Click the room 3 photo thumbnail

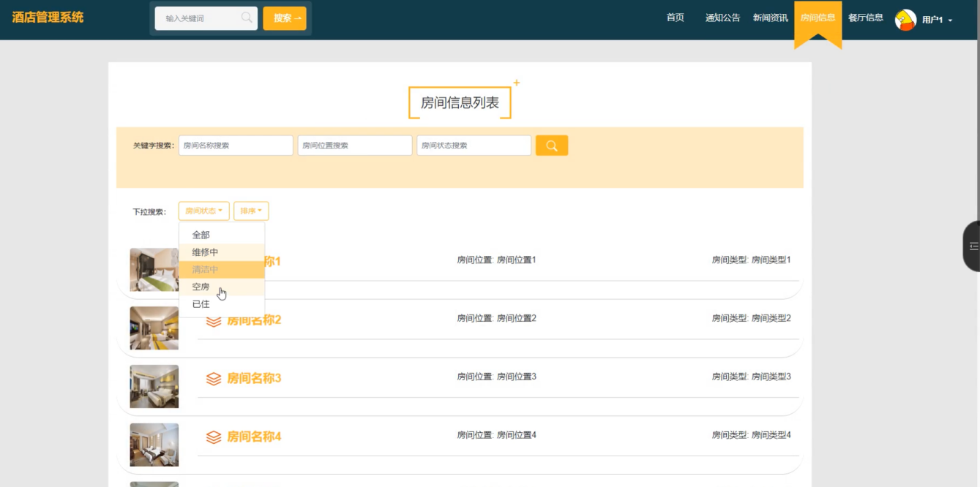click(154, 387)
